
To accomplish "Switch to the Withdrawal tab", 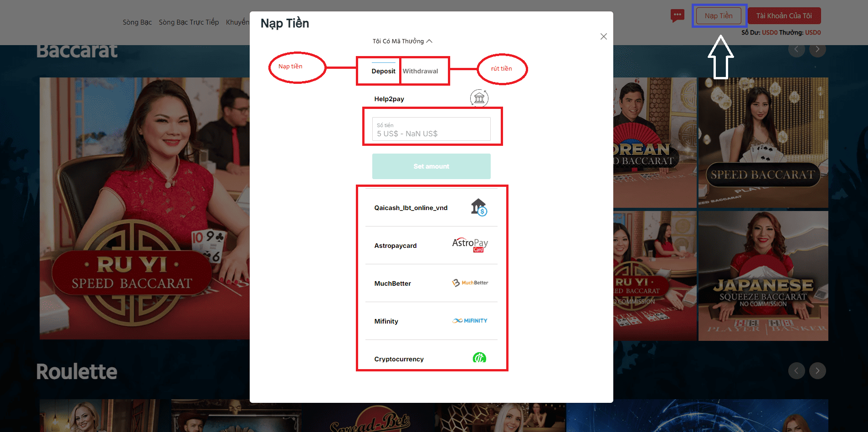I will [420, 71].
